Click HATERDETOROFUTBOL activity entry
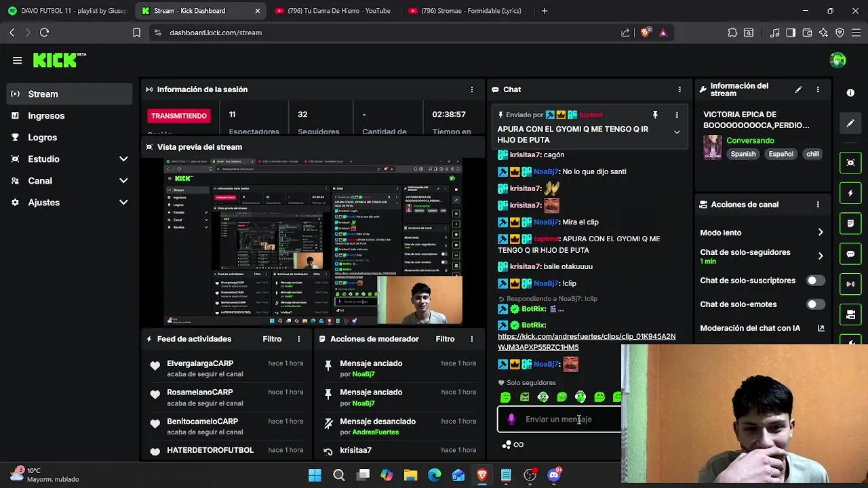Screen dimensions: 868x488 226,451
